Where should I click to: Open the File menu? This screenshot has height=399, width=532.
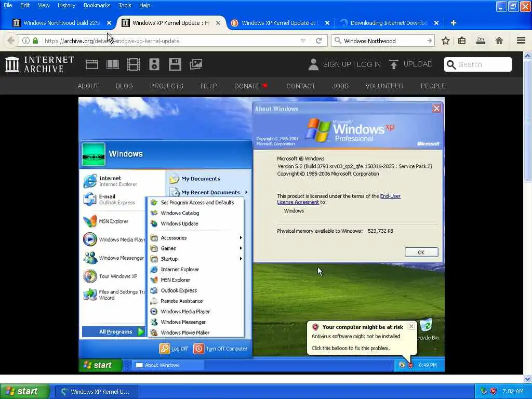pyautogui.click(x=8, y=5)
